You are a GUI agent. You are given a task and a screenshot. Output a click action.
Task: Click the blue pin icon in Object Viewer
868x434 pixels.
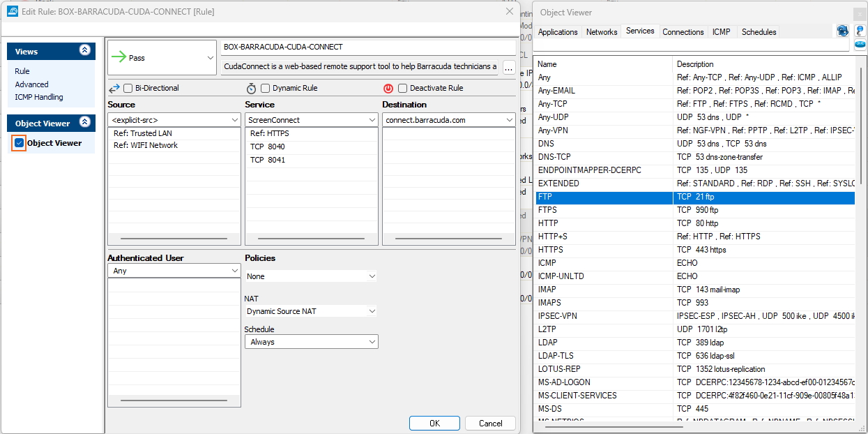[860, 31]
